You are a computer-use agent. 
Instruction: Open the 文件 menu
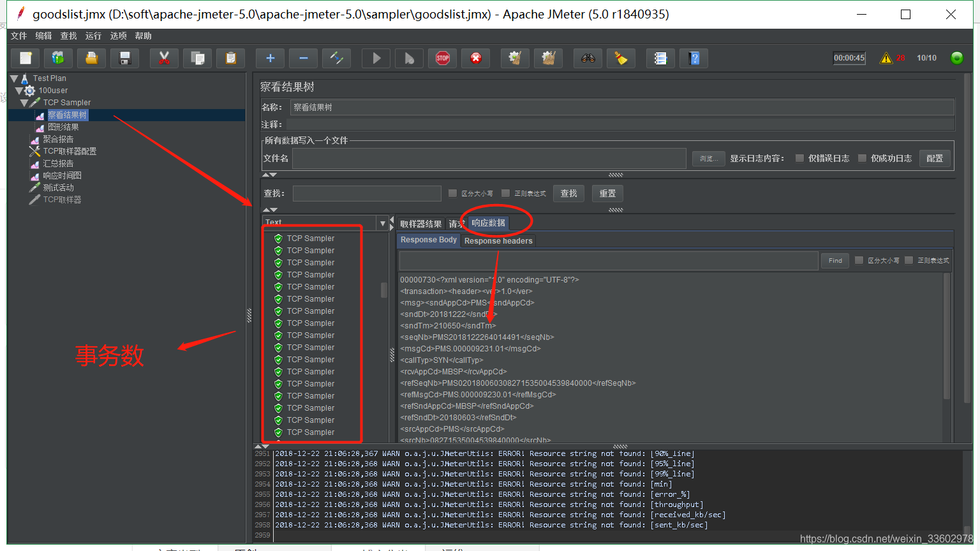click(x=19, y=36)
